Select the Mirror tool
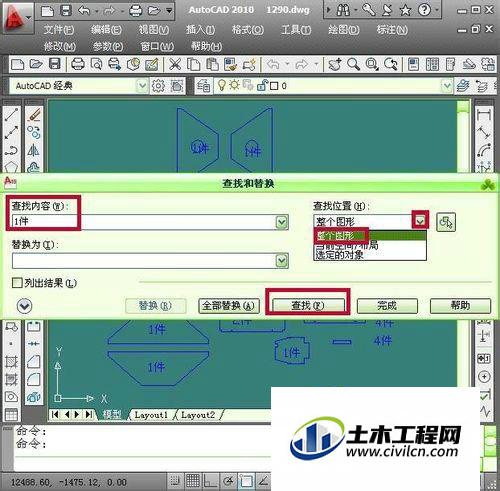 (x=34, y=150)
